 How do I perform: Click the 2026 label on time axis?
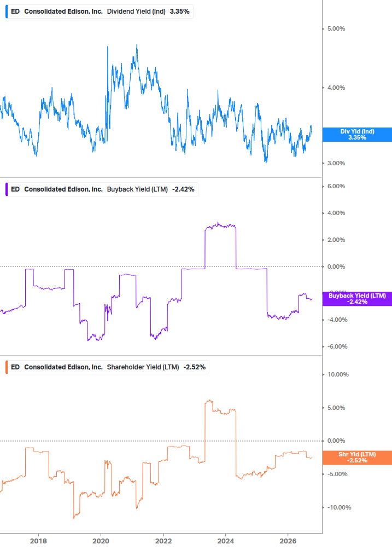coord(288,541)
